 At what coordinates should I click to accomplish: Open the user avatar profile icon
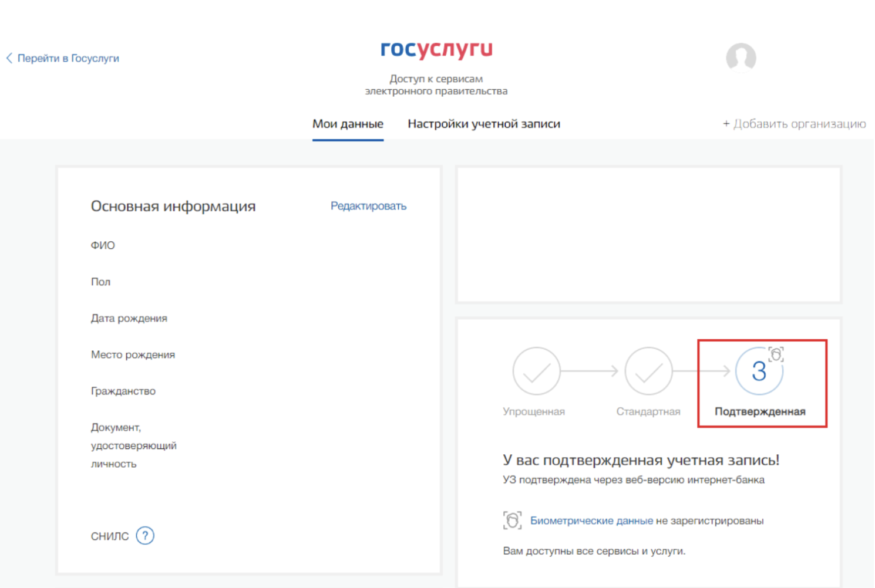tap(741, 58)
